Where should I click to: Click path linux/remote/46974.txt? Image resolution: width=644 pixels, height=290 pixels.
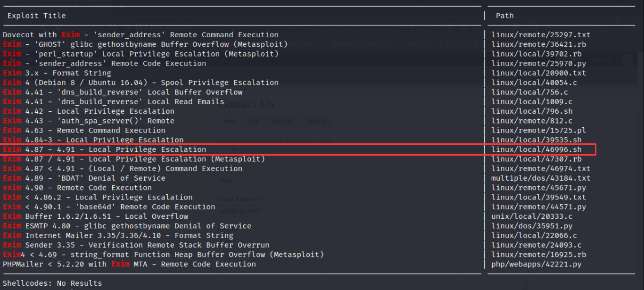tap(541, 168)
